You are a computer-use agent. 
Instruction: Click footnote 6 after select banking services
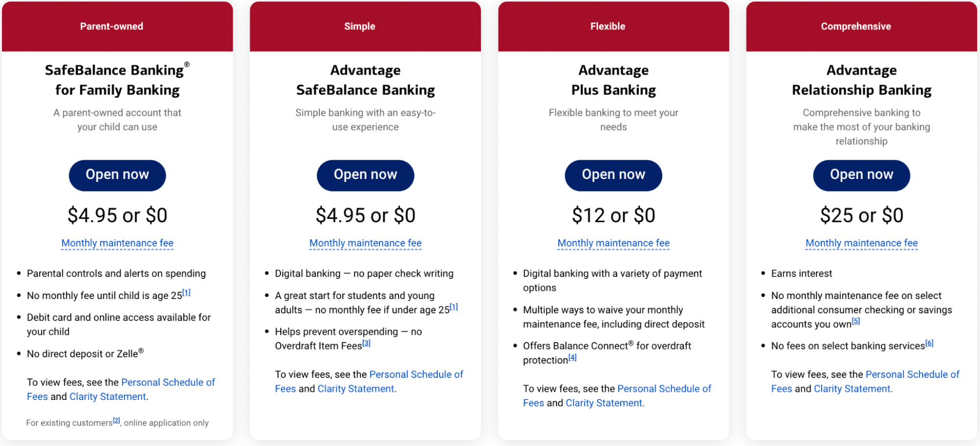tap(929, 343)
